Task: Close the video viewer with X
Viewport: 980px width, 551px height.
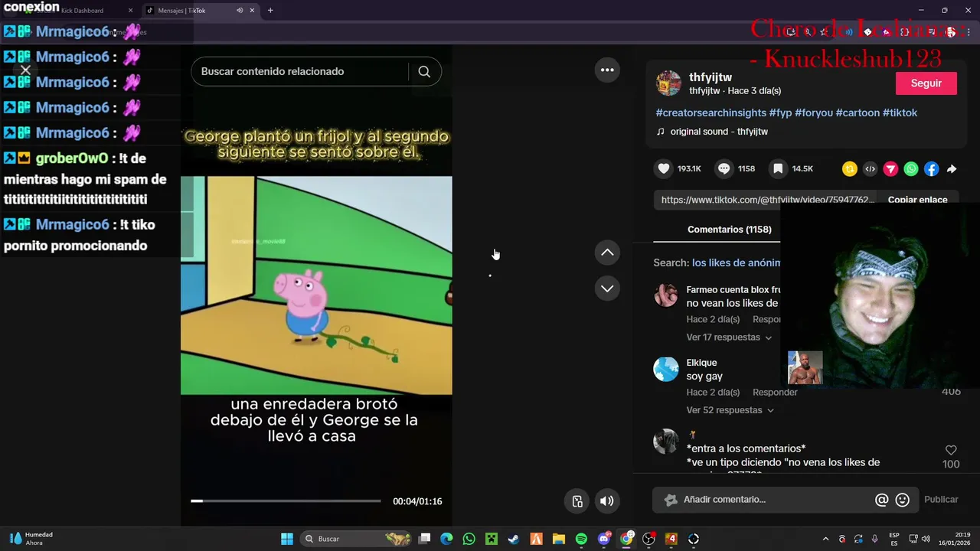Action: pos(25,70)
